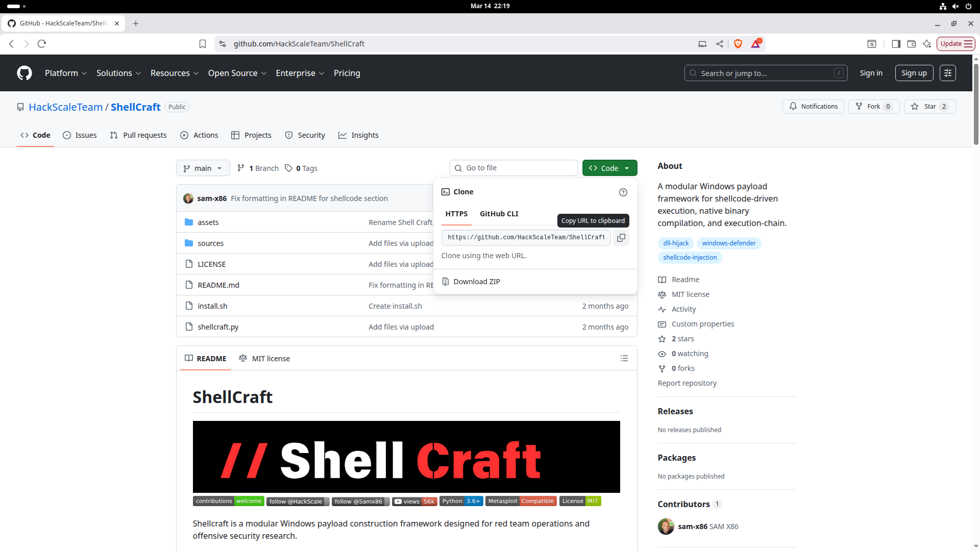980x551 pixels.
Task: Fork the ShellCraft repository
Action: (x=874, y=107)
